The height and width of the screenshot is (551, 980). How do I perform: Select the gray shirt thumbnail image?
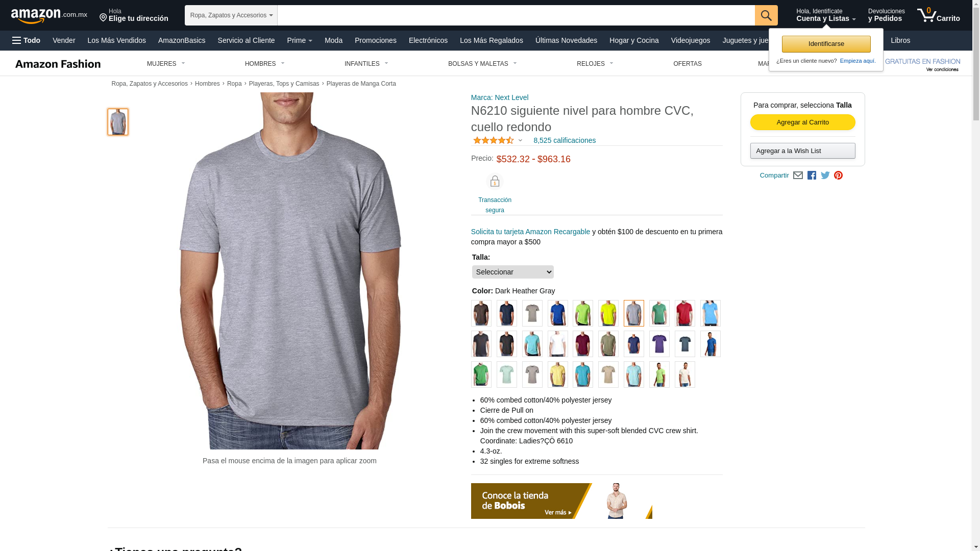pos(118,122)
